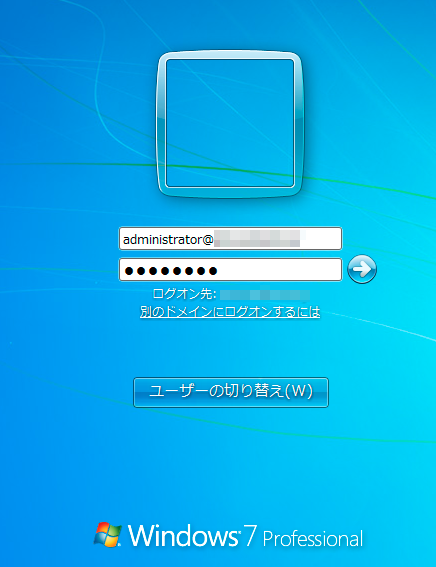Select the empty user account picture frame
Viewport: 436px width, 567px height.
click(230, 124)
